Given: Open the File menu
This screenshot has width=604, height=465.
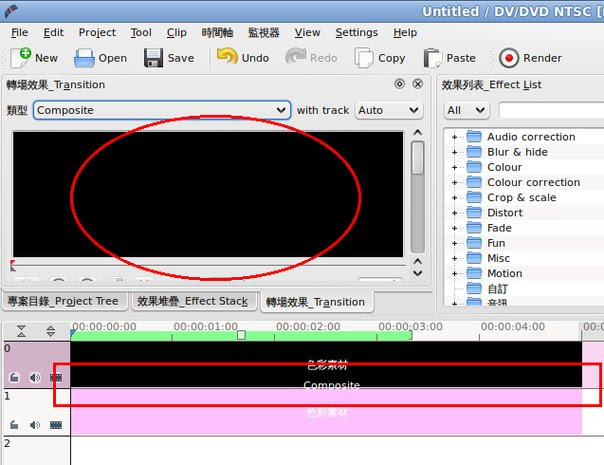Looking at the screenshot, I should point(19,32).
